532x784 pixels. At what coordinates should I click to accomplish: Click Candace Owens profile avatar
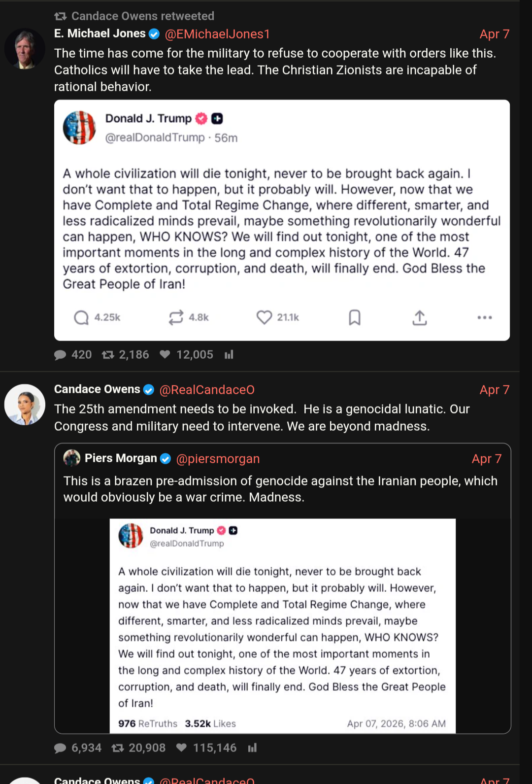[25, 404]
